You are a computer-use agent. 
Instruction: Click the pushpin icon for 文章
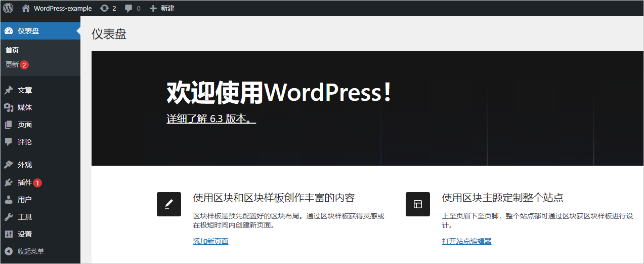coord(9,90)
